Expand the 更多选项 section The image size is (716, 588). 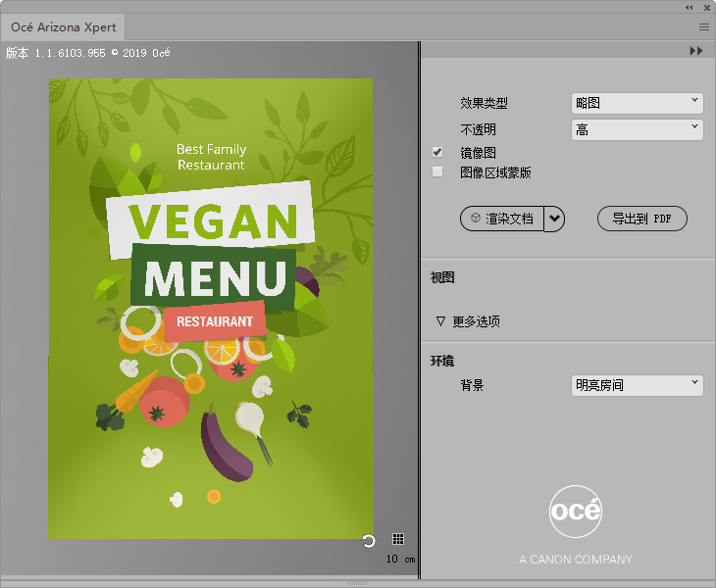click(441, 321)
